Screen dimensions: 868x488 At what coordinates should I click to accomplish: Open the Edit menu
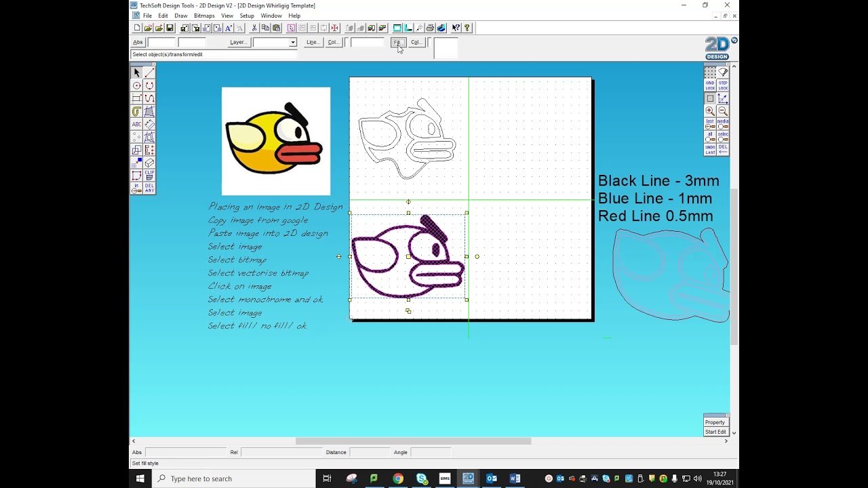(163, 16)
